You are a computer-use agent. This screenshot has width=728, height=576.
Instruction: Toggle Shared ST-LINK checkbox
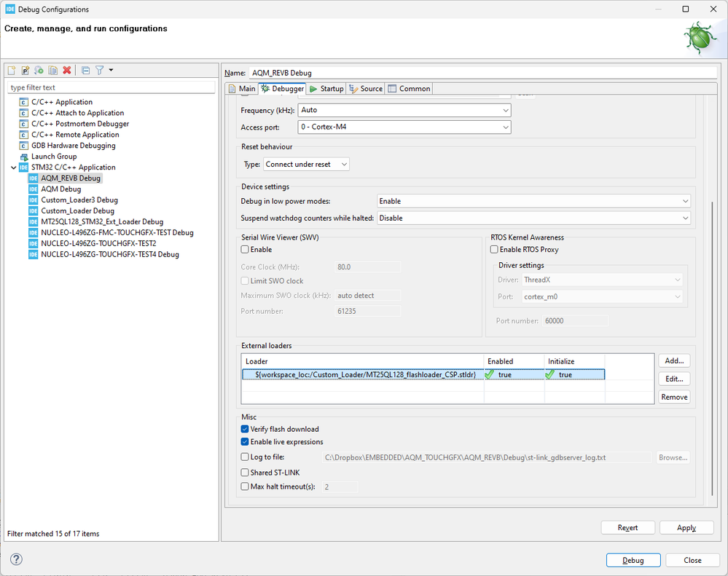245,473
